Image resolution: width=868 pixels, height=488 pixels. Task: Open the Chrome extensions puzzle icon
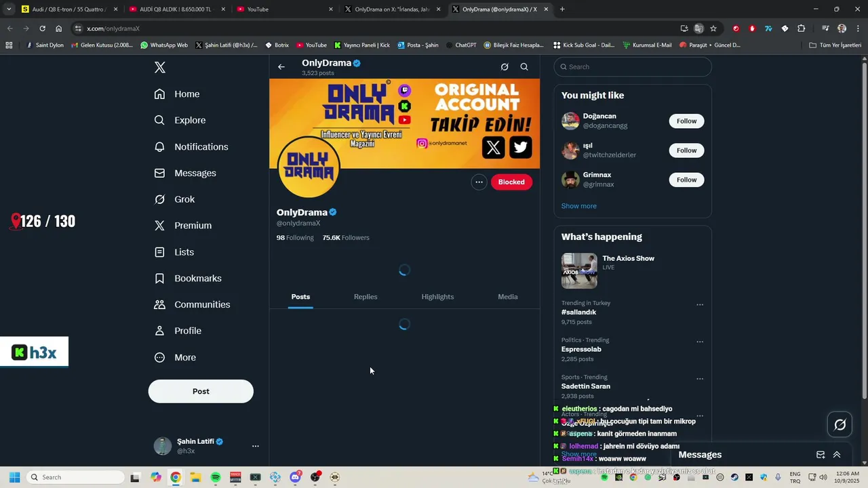coord(802,28)
